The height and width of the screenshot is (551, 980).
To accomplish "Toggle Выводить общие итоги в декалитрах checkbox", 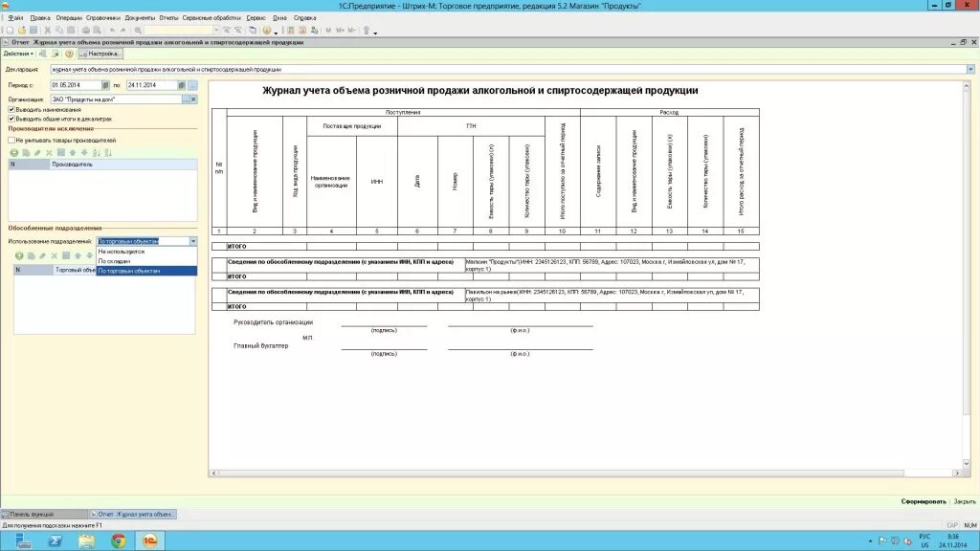I will [11, 119].
